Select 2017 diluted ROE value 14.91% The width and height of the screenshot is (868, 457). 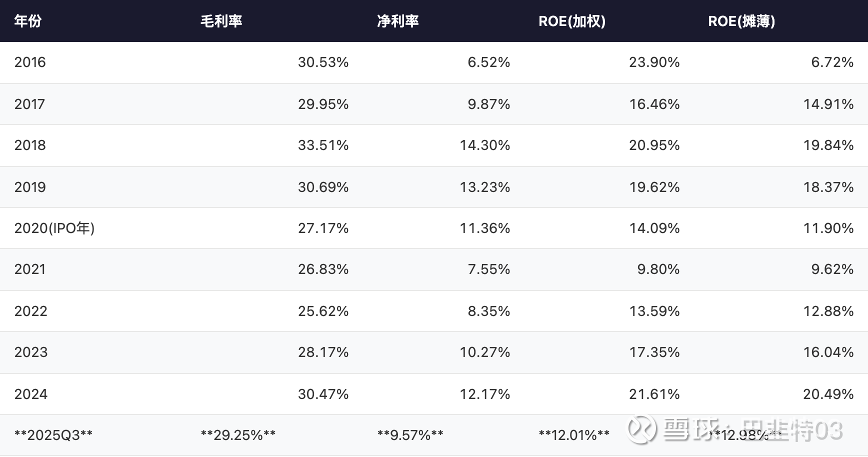(x=828, y=104)
